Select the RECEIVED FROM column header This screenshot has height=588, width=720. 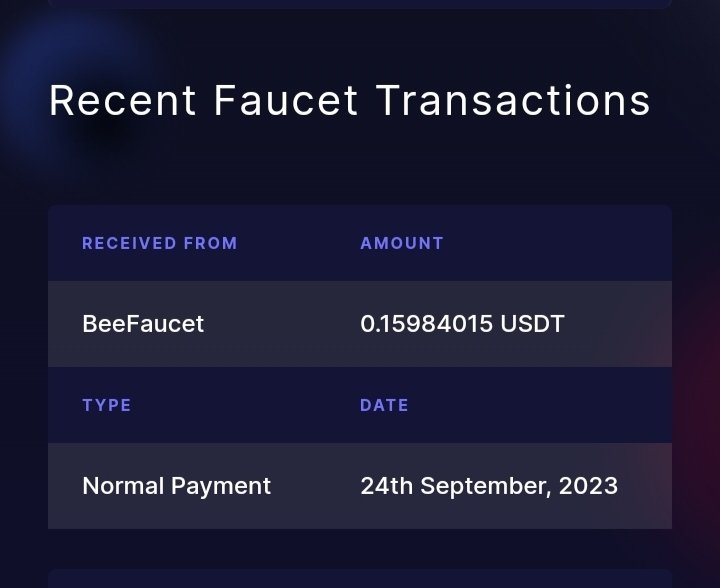160,243
